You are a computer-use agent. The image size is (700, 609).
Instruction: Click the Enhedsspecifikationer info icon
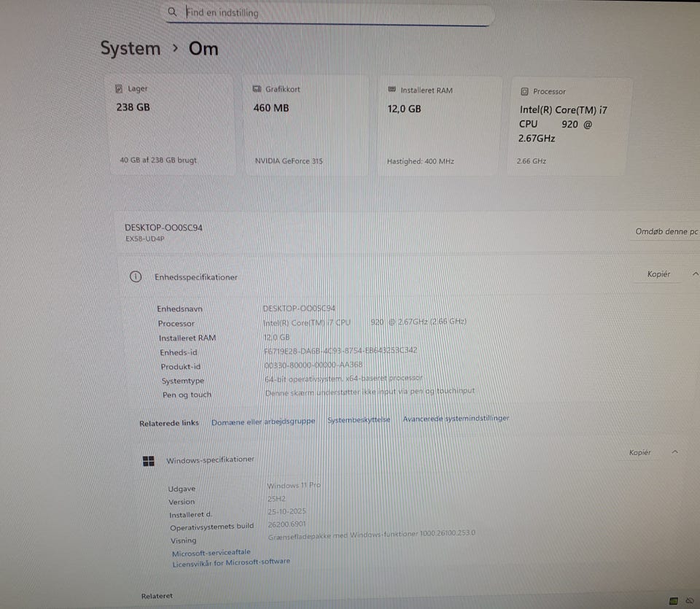136,277
